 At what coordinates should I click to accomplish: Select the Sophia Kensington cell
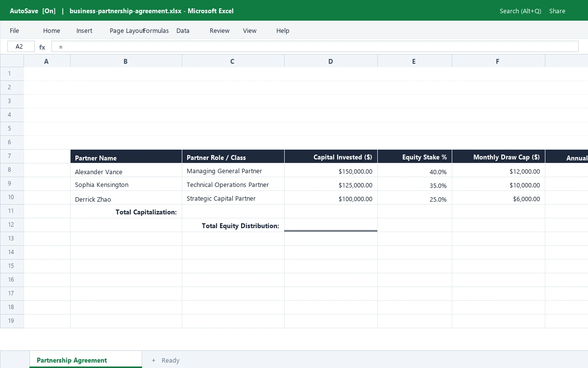click(126, 184)
